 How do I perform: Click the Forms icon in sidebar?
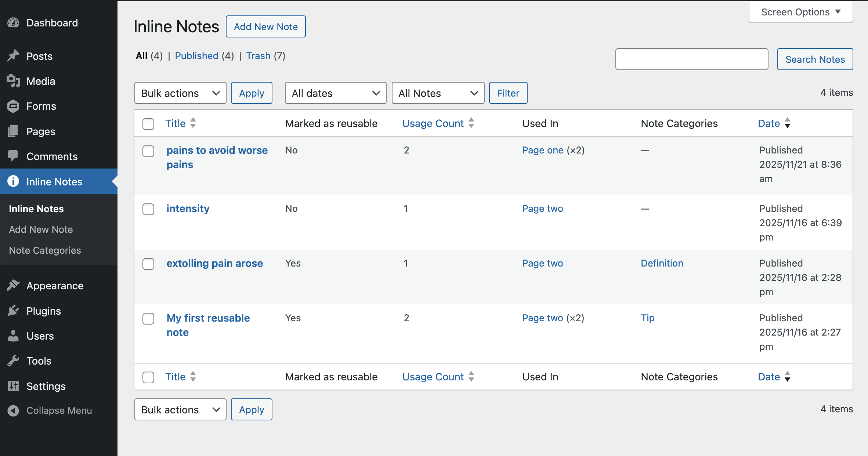coord(14,106)
